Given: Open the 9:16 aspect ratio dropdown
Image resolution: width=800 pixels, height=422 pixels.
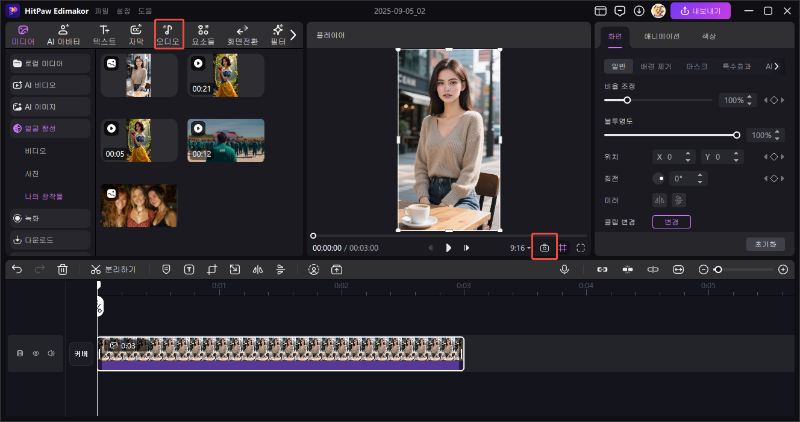Looking at the screenshot, I should (x=520, y=247).
